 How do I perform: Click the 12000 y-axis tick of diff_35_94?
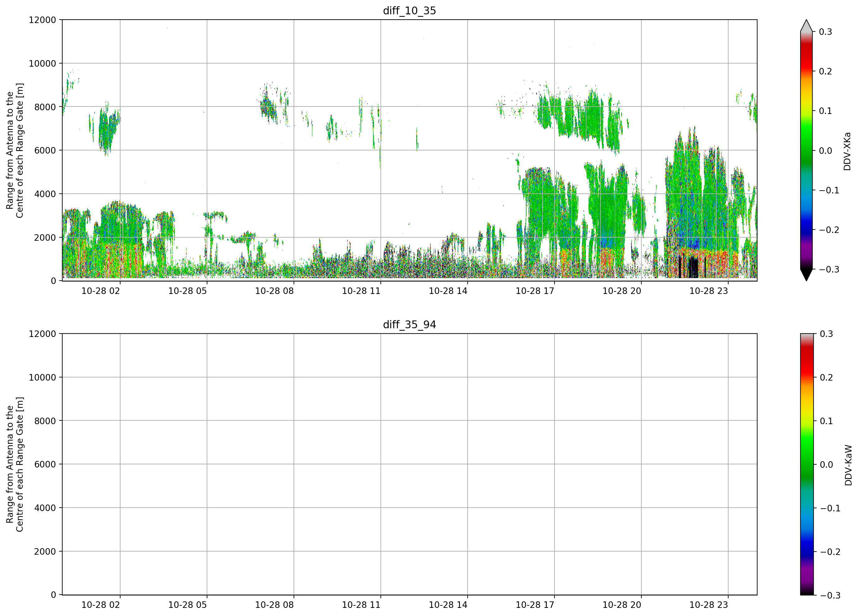42,334
